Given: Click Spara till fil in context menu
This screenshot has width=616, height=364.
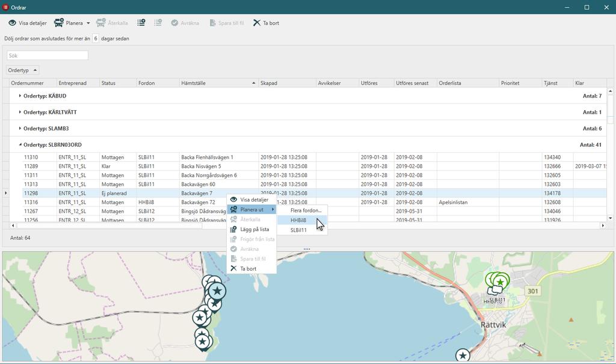Looking at the screenshot, I should tap(252, 259).
